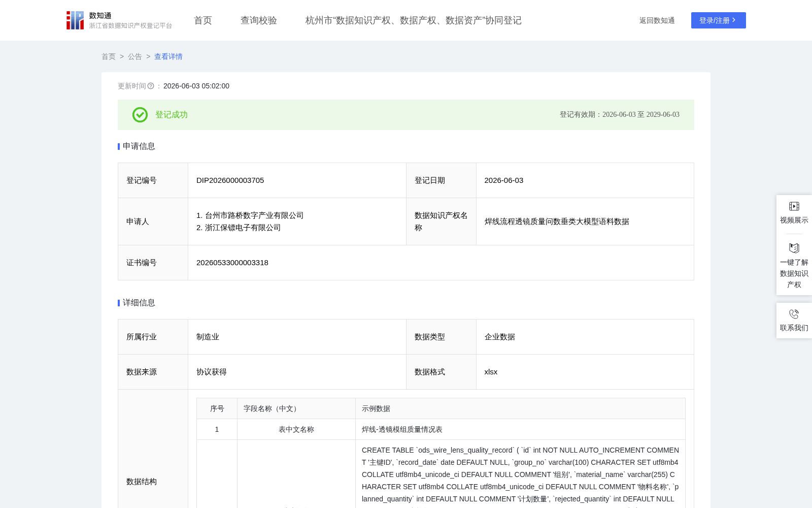This screenshot has width=812, height=508.
Task: Click the 登录/注册 button
Action: [719, 20]
